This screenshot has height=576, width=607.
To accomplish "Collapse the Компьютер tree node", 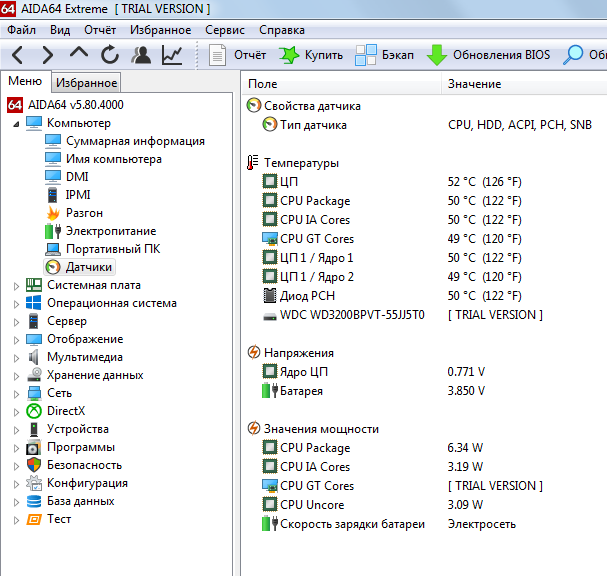I will 16,124.
